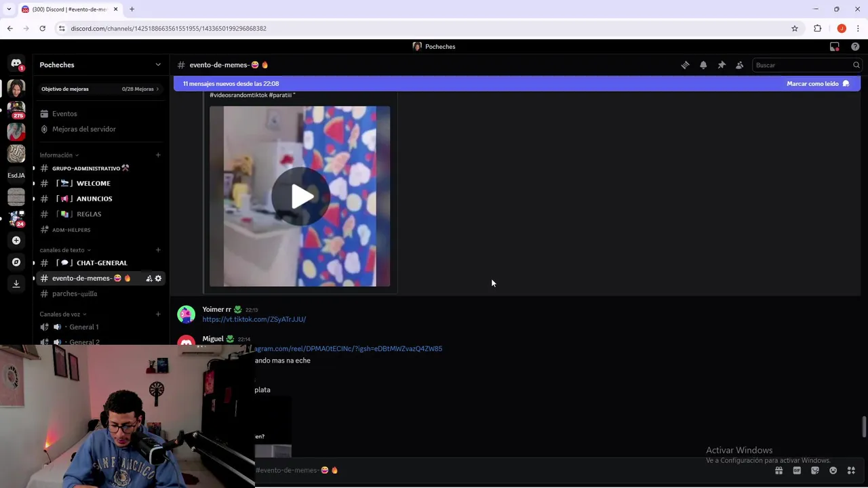Click chat vertical scrollbar thumb
868x488 pixels.
[864, 427]
